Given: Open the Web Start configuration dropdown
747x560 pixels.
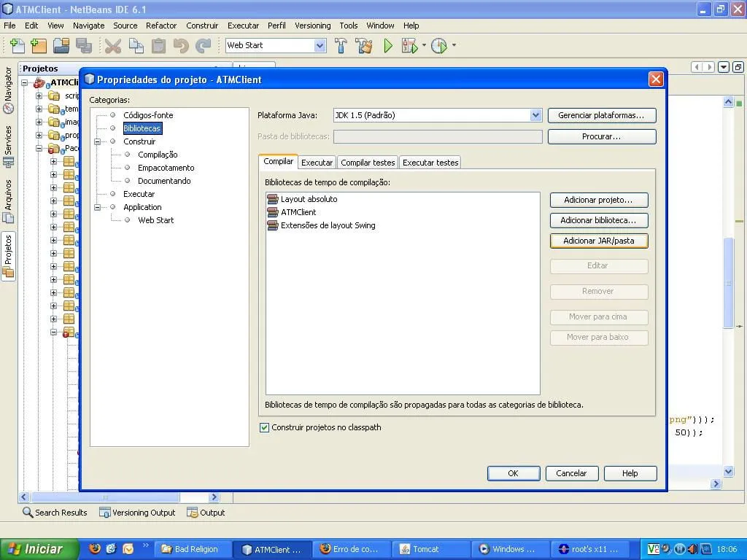Looking at the screenshot, I should pyautogui.click(x=320, y=45).
